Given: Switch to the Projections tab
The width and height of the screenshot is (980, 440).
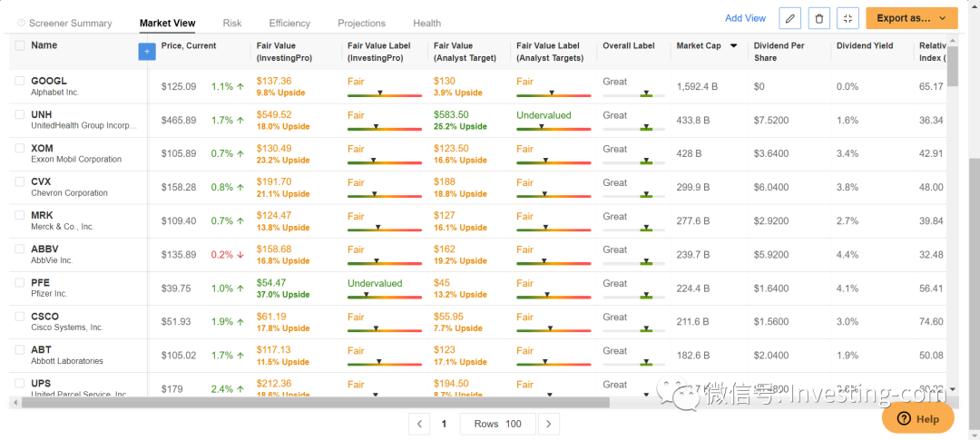Looking at the screenshot, I should tap(361, 23).
